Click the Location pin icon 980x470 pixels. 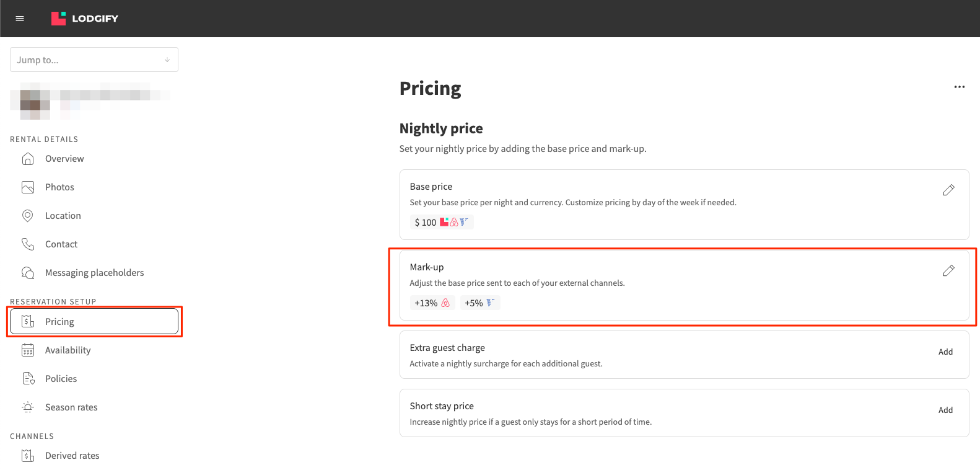click(28, 216)
